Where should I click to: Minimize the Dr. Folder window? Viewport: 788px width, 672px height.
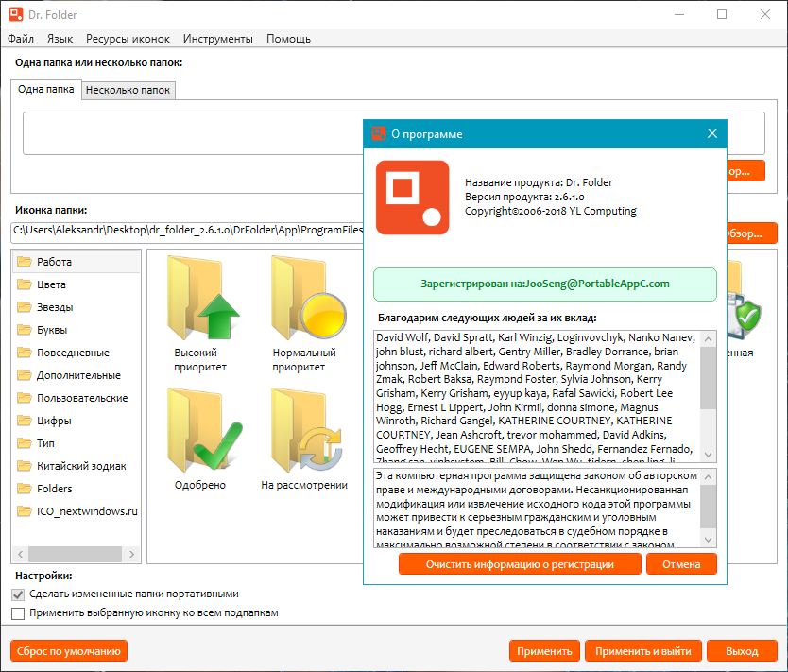(679, 14)
